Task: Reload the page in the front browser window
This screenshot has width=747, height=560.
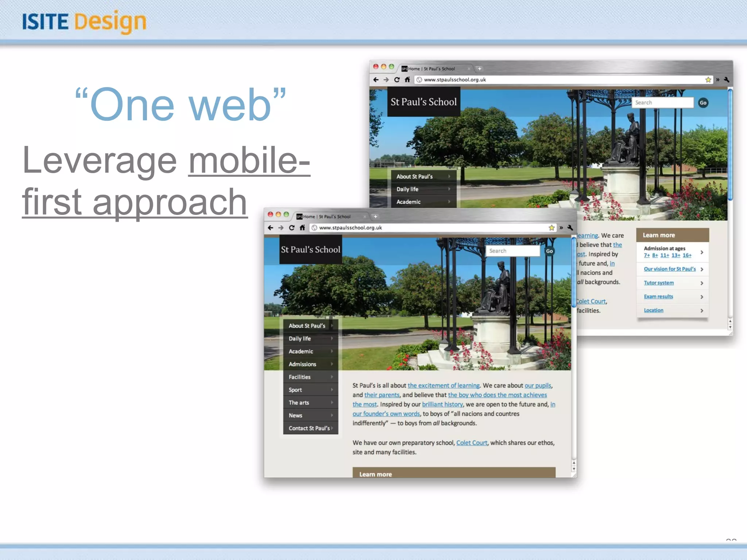Action: 291,228
